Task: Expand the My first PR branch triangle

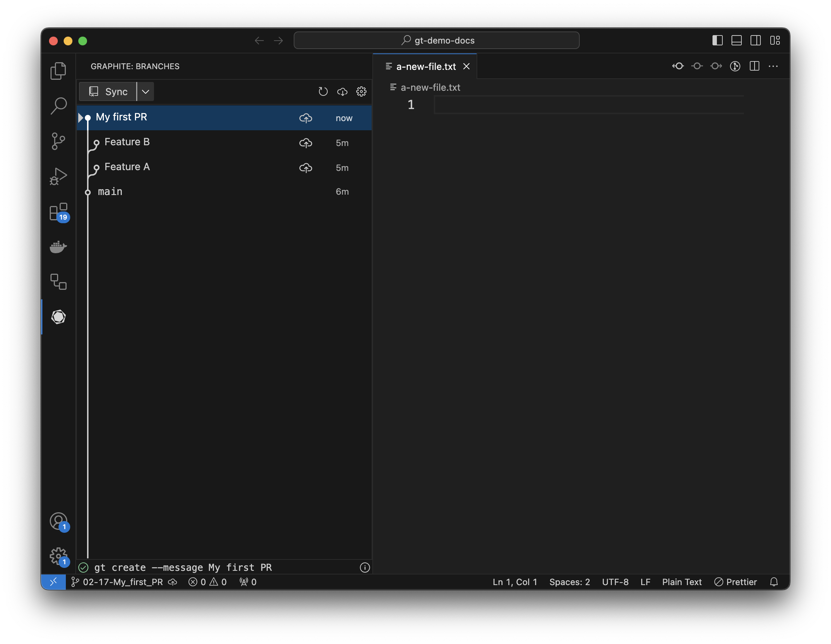Action: tap(80, 117)
